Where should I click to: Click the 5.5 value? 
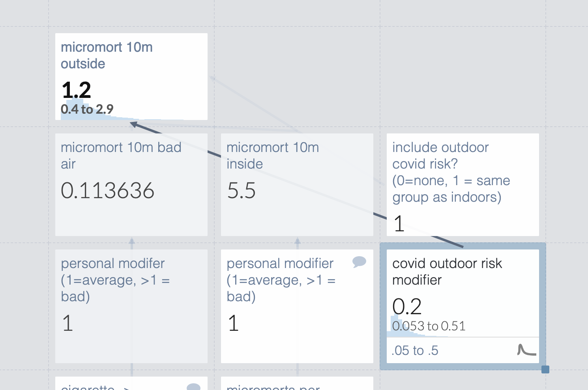click(x=242, y=191)
